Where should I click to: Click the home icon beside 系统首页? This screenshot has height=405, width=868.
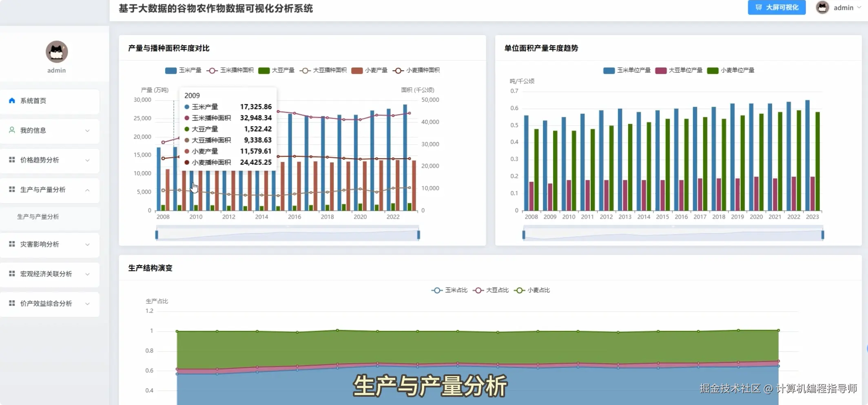[x=12, y=100]
